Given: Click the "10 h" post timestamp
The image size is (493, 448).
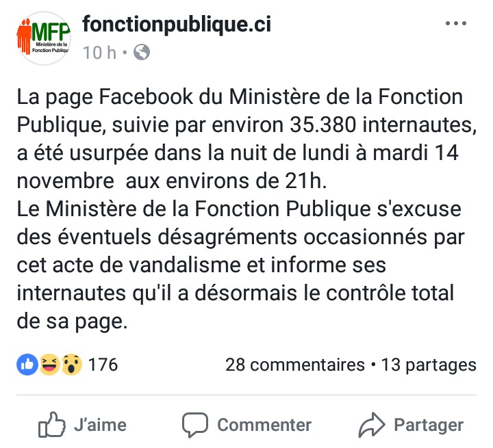Looking at the screenshot, I should click(x=99, y=53).
